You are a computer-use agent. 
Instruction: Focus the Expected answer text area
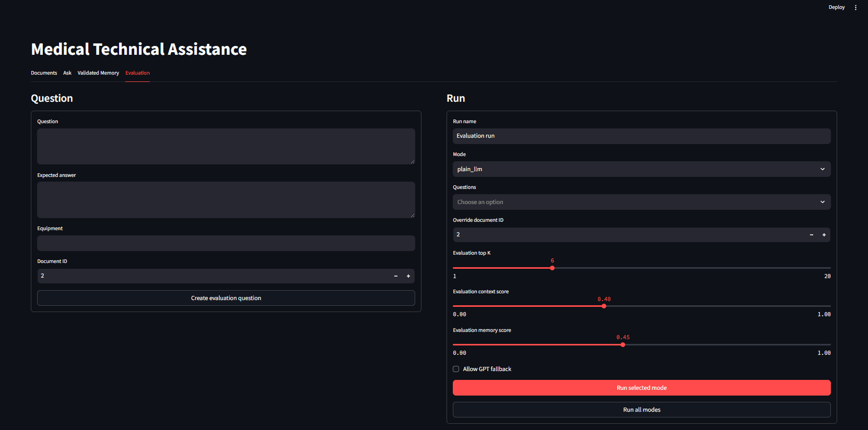(226, 200)
